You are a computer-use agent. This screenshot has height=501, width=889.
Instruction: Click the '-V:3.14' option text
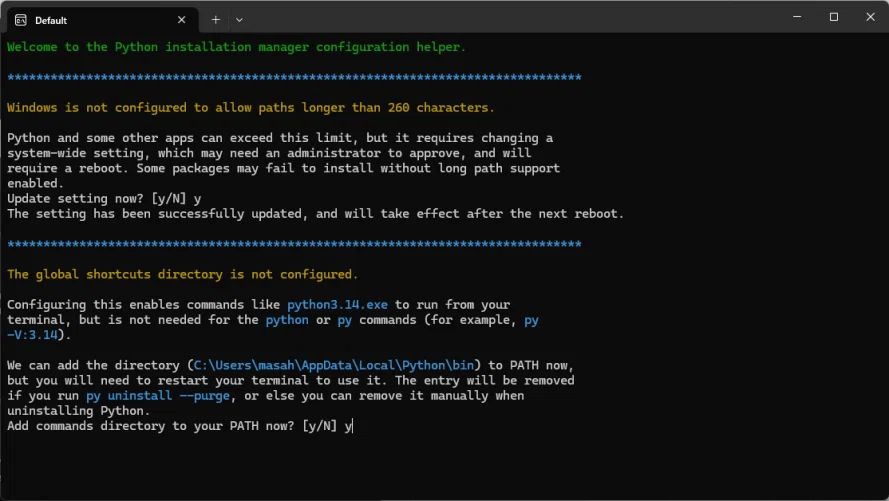pyautogui.click(x=32, y=335)
